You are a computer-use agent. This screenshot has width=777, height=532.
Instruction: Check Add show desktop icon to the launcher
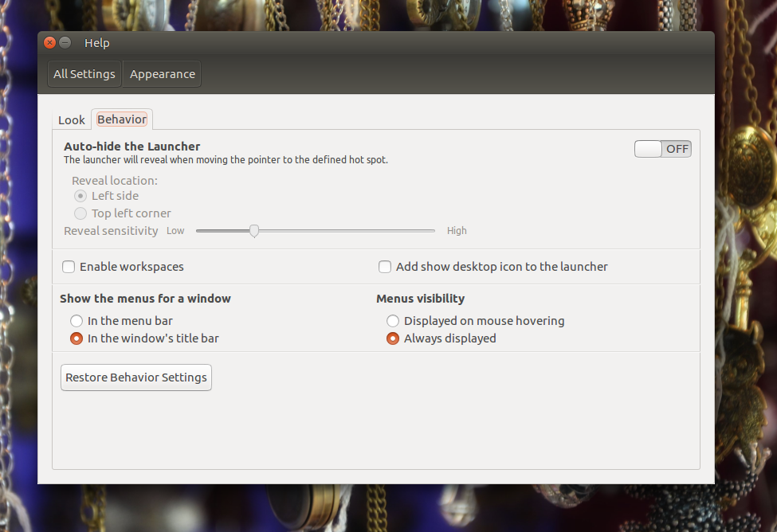(385, 267)
